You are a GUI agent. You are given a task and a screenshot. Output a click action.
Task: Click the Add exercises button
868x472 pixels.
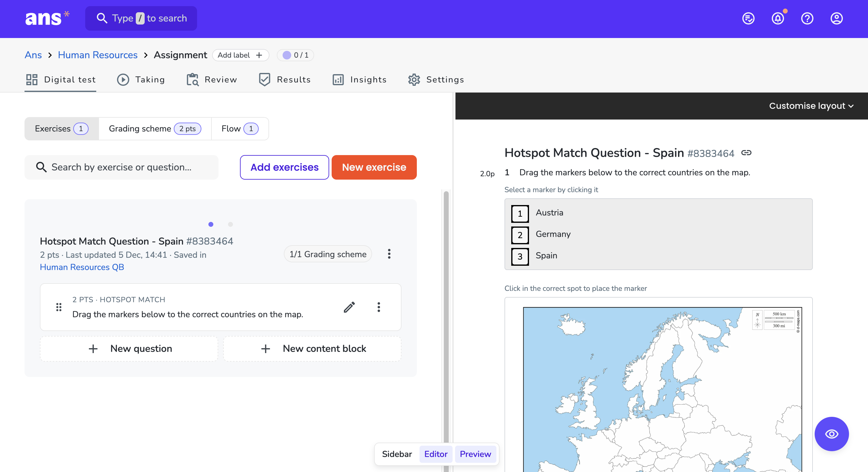click(x=284, y=167)
